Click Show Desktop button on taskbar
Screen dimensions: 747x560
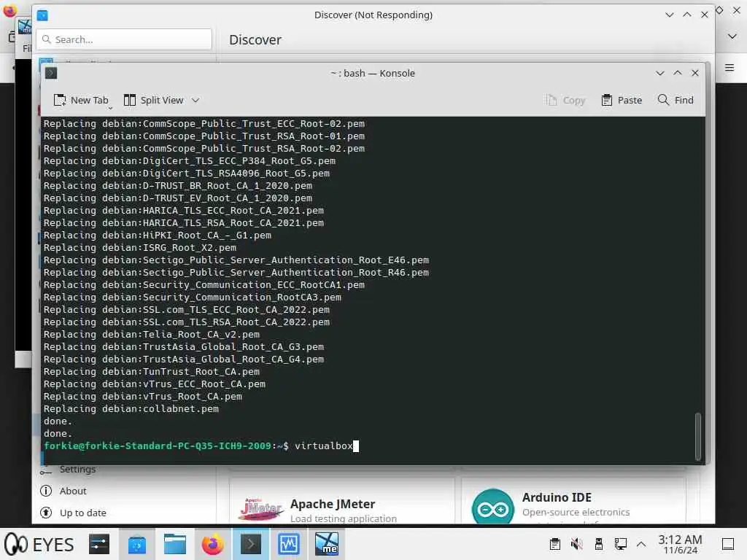(728, 544)
